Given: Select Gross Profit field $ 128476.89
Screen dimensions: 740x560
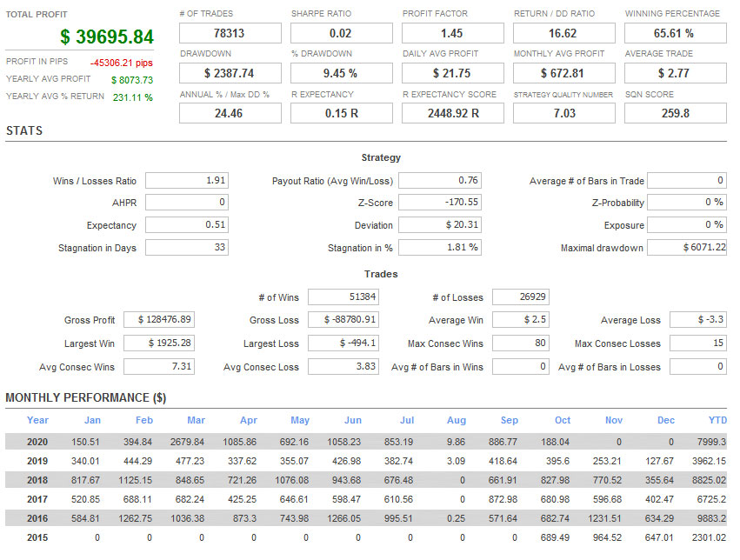Looking at the screenshot, I should 159,319.
